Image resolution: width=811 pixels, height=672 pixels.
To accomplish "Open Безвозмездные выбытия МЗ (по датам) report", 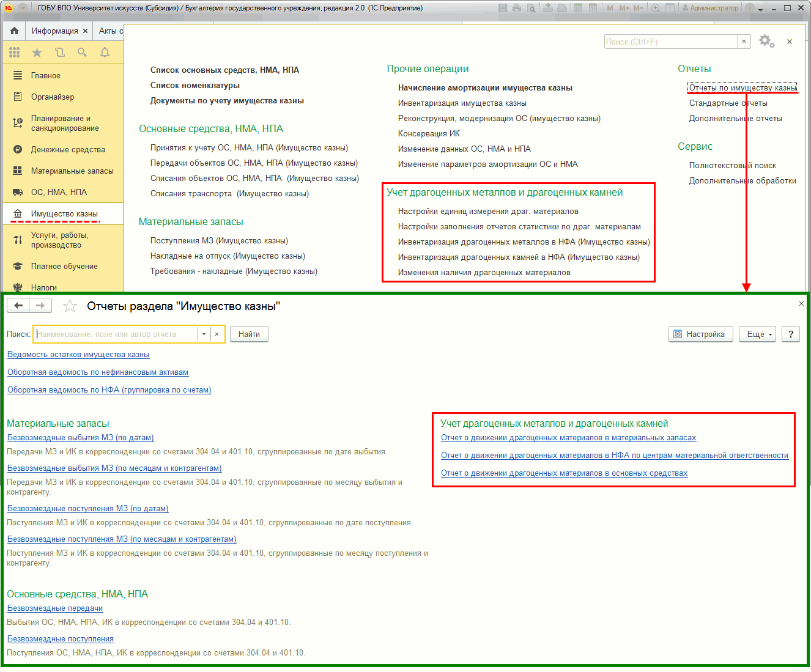I will tap(81, 438).
